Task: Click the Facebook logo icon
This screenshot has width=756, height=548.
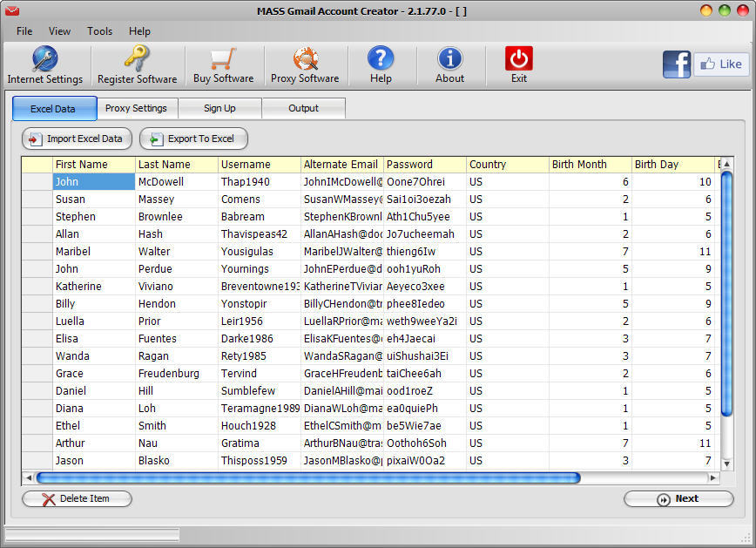Action: pyautogui.click(x=677, y=64)
